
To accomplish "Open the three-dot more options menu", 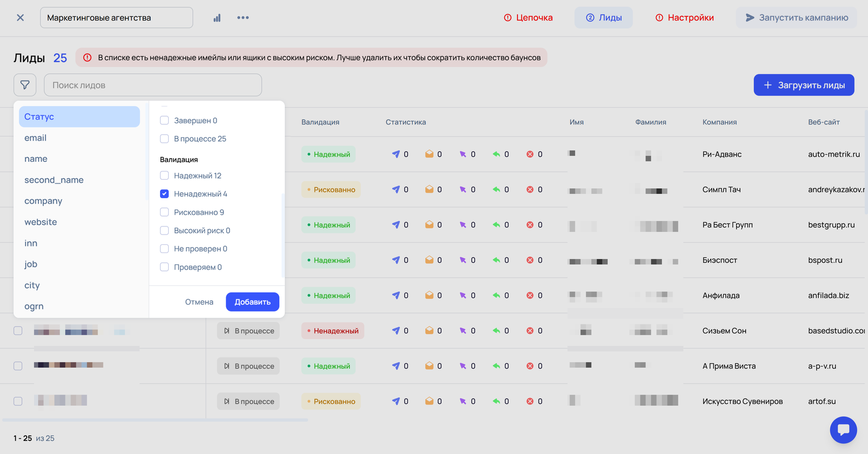I will (x=243, y=18).
